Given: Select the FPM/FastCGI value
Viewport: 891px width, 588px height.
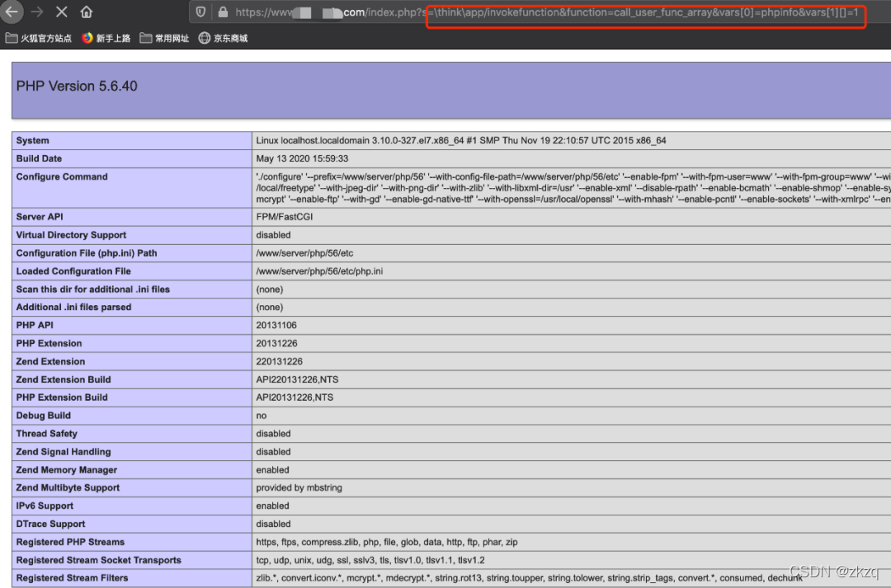Looking at the screenshot, I should (284, 216).
